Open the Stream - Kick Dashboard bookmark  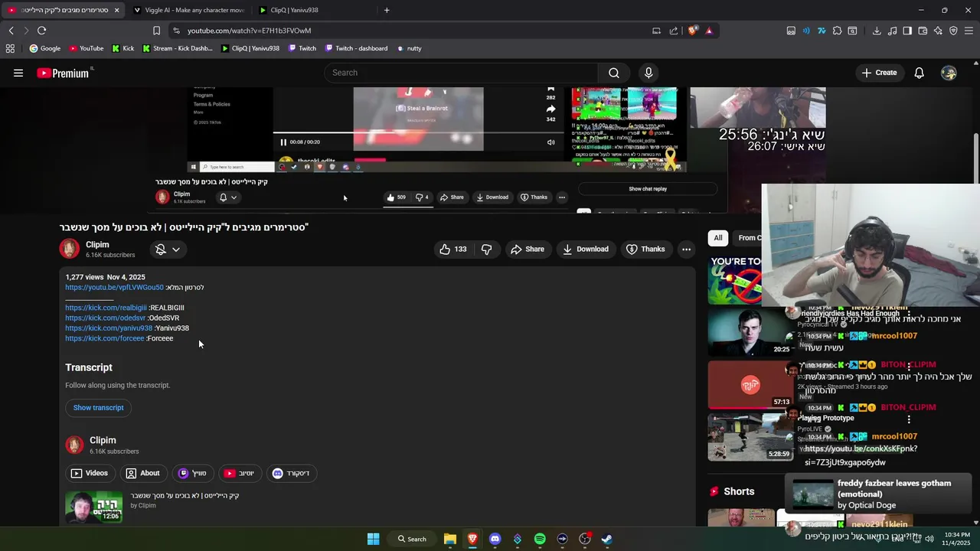pos(177,48)
